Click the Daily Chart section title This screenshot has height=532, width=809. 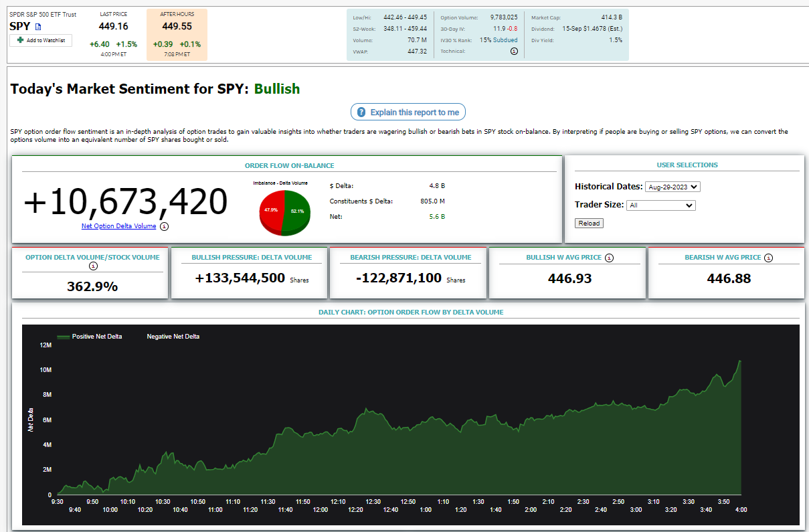[x=411, y=312]
